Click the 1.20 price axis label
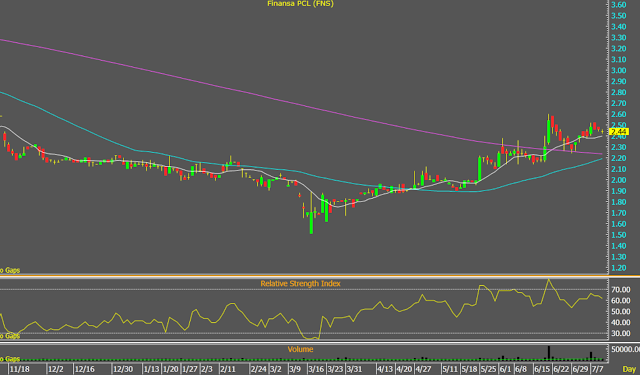Screen dimensions: 640x375 tap(619, 268)
